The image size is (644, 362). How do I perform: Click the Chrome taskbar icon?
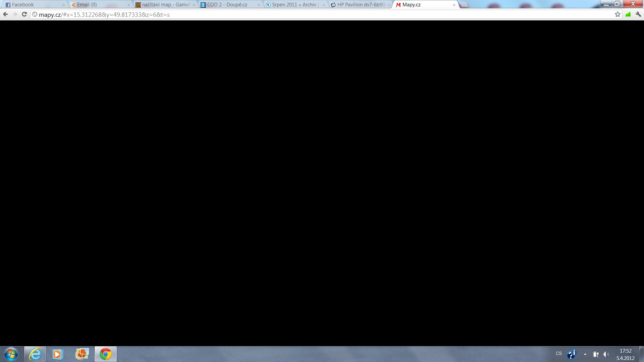click(x=106, y=354)
